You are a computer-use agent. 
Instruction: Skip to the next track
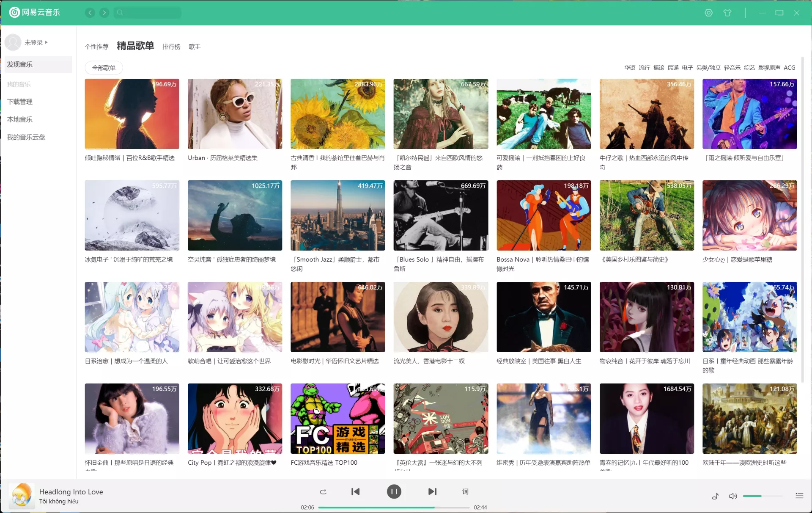tap(432, 491)
